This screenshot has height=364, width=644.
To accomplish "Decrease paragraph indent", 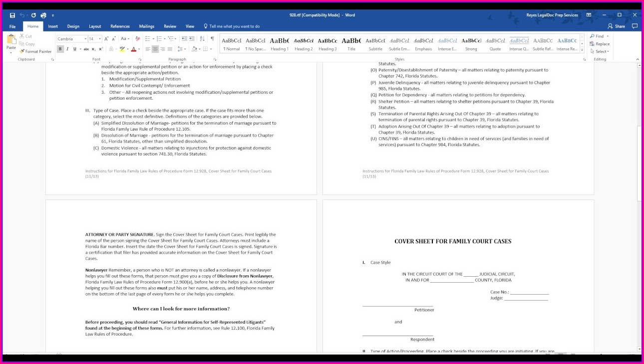I will [x=184, y=39].
